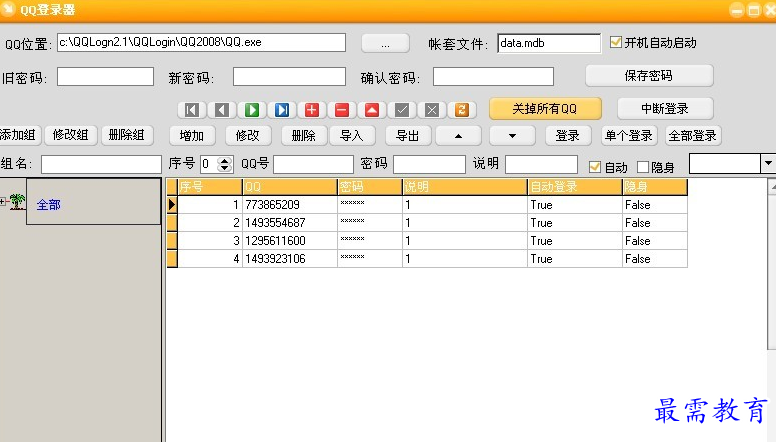The height and width of the screenshot is (442, 776).
Task: Focus the 帐套文件 data.mdb field
Action: (549, 43)
